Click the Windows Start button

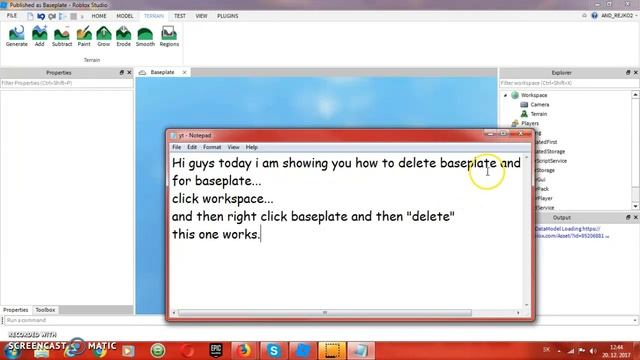click(11, 351)
